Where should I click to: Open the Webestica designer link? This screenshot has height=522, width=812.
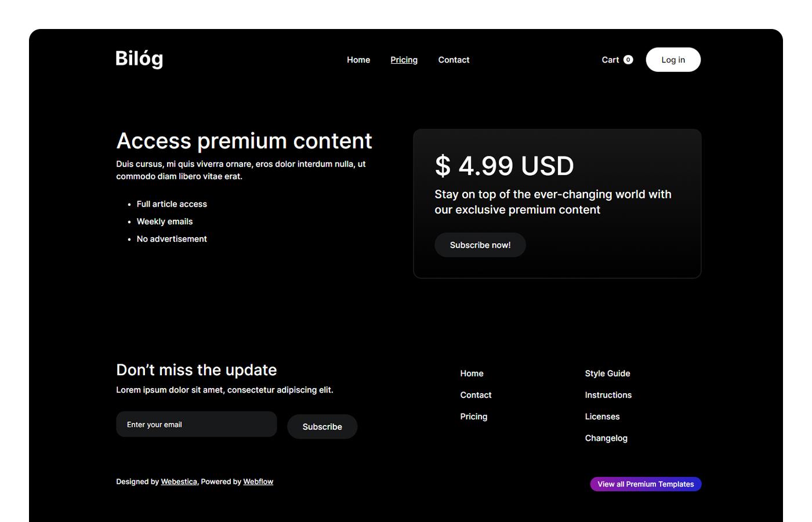click(x=179, y=481)
